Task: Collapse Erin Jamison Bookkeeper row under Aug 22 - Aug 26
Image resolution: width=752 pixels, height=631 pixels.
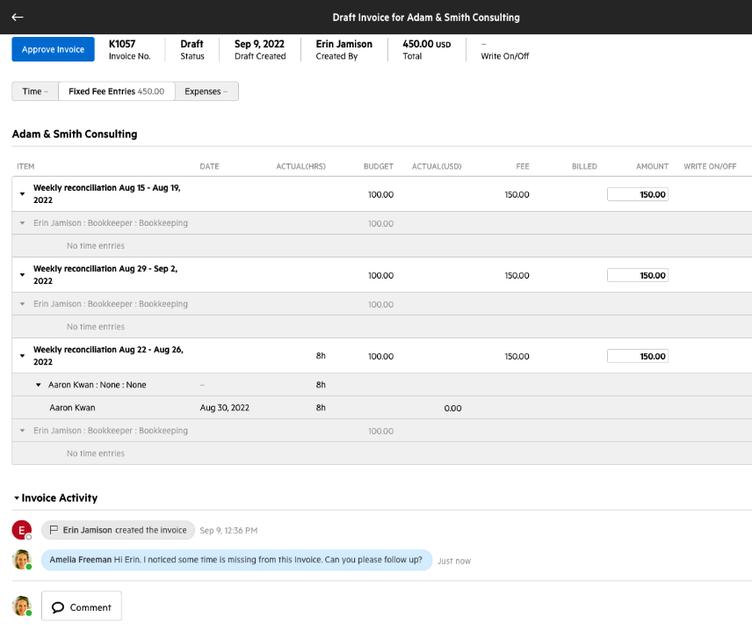Action: coord(22,431)
